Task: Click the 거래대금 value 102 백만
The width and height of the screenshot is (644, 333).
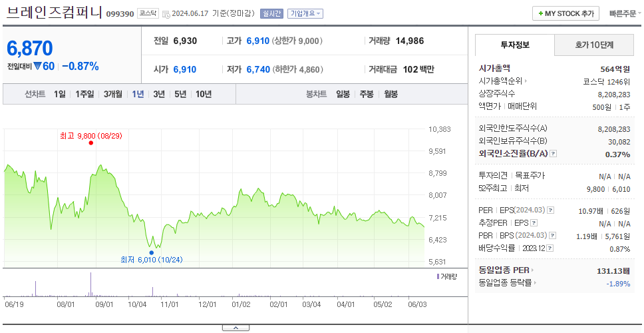Action: pyautogui.click(x=418, y=69)
